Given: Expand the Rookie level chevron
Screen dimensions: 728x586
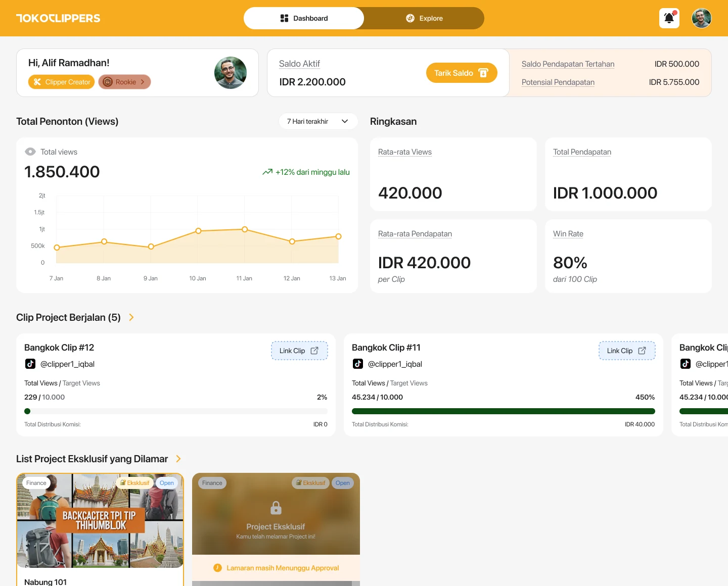Looking at the screenshot, I should coord(143,82).
